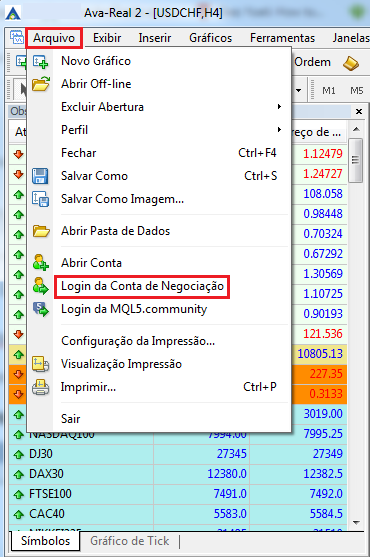Open the Gráficos menu
This screenshot has width=370, height=557.
[210, 38]
